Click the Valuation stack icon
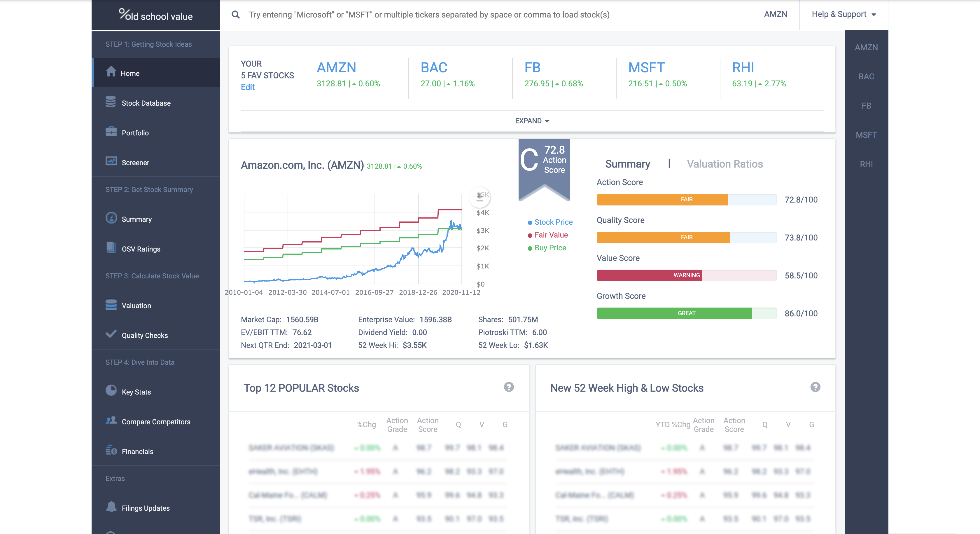The height and width of the screenshot is (534, 980). coord(111,304)
